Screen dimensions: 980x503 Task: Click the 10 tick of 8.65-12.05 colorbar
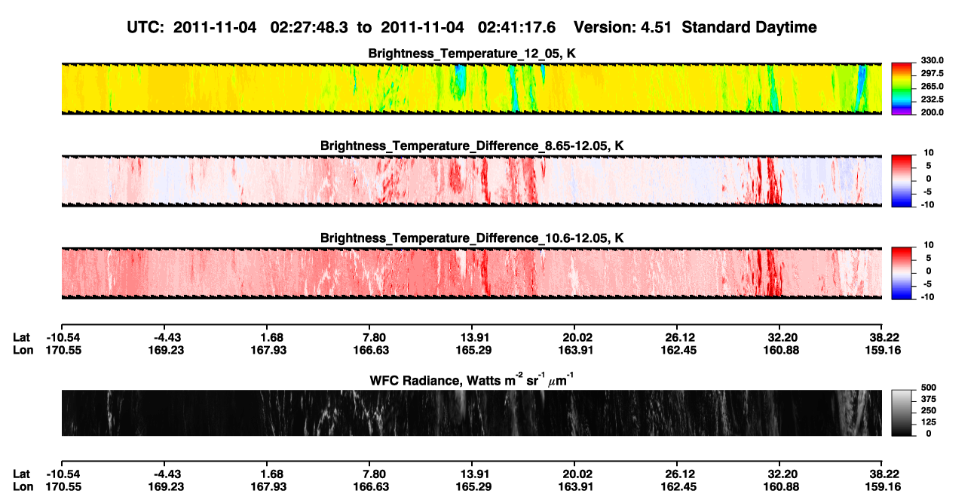(929, 153)
